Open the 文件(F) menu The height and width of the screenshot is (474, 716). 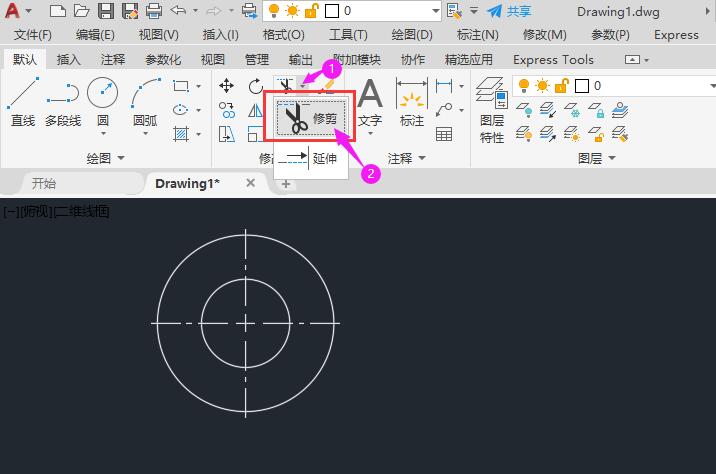coord(32,35)
